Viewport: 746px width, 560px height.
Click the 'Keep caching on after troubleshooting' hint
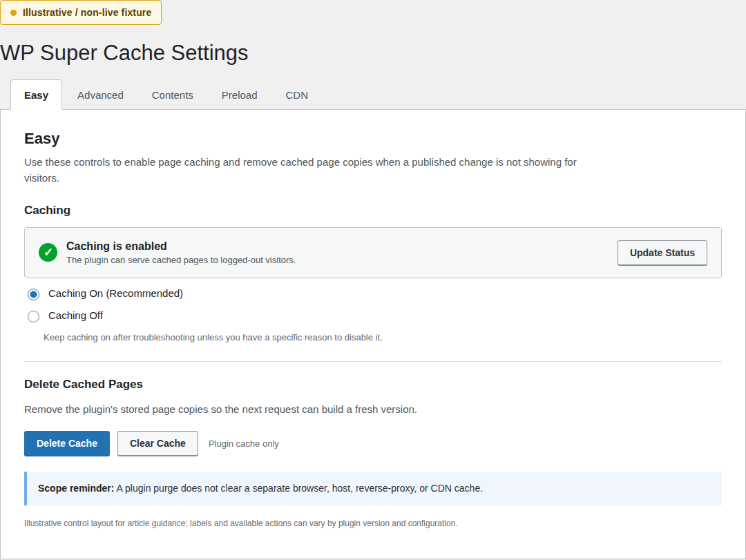tap(213, 338)
